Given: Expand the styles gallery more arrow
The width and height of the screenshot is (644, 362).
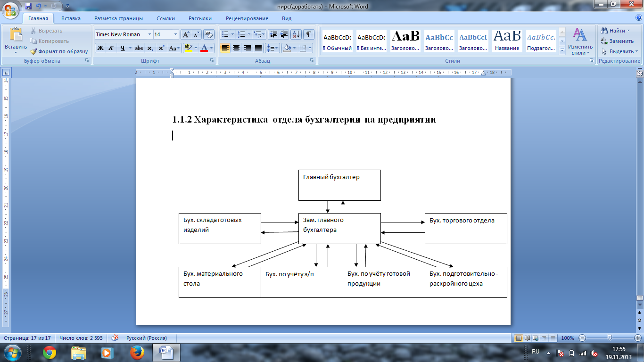Looking at the screenshot, I should [x=561, y=49].
